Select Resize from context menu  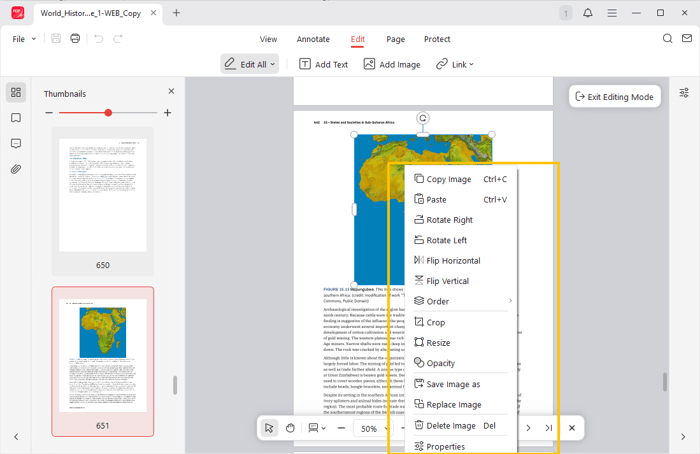point(462,343)
